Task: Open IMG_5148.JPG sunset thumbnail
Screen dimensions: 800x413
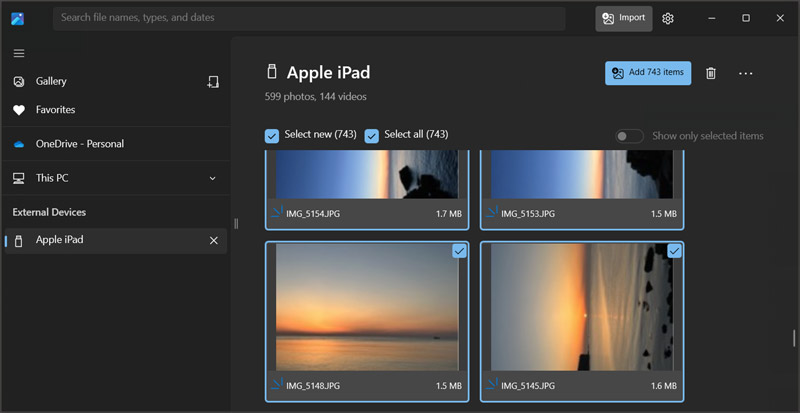Action: tap(367, 307)
